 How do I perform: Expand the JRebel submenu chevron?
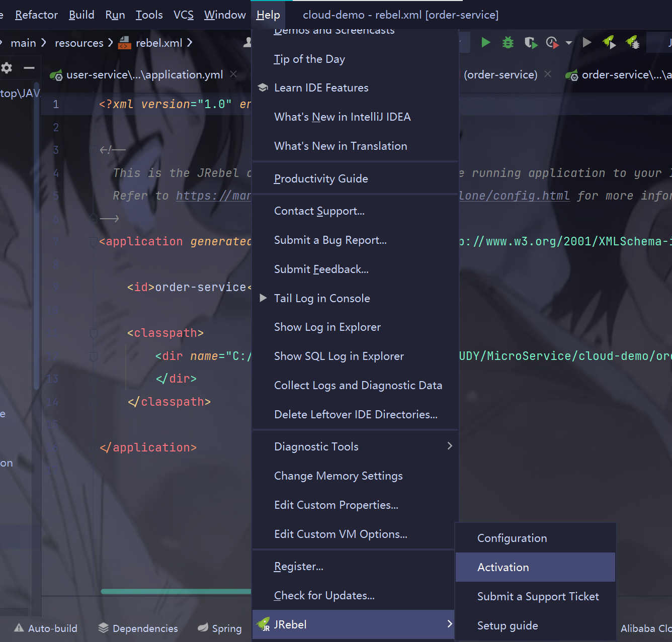[x=450, y=624]
